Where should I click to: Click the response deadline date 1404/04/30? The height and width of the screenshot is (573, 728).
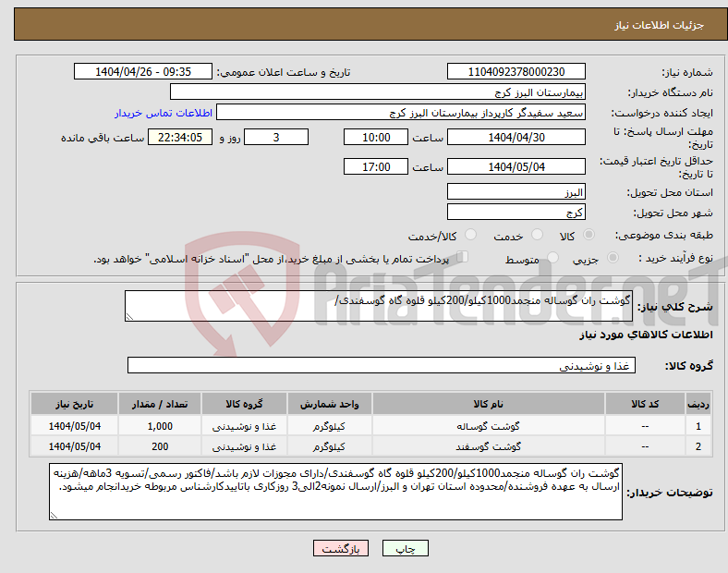click(516, 137)
